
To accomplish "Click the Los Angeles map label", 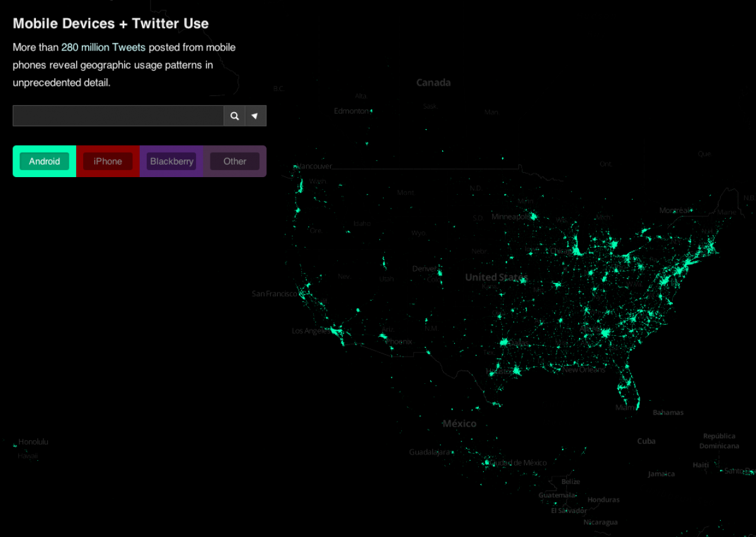I will coord(311,331).
